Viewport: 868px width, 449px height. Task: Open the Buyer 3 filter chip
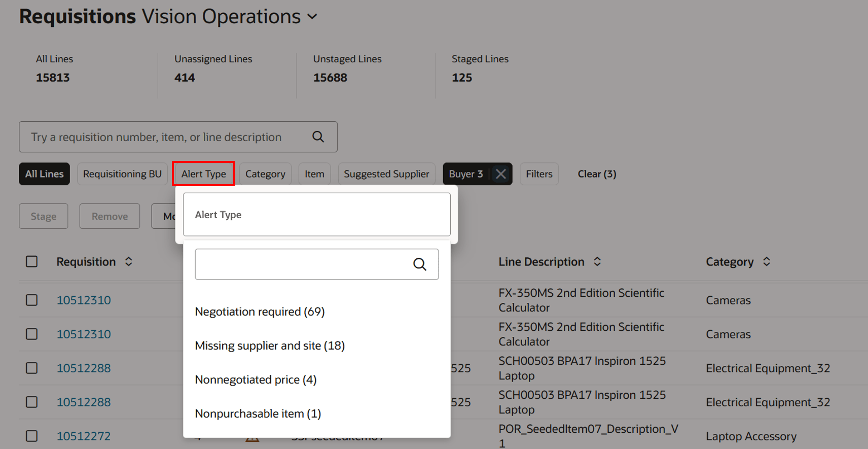[x=465, y=174]
